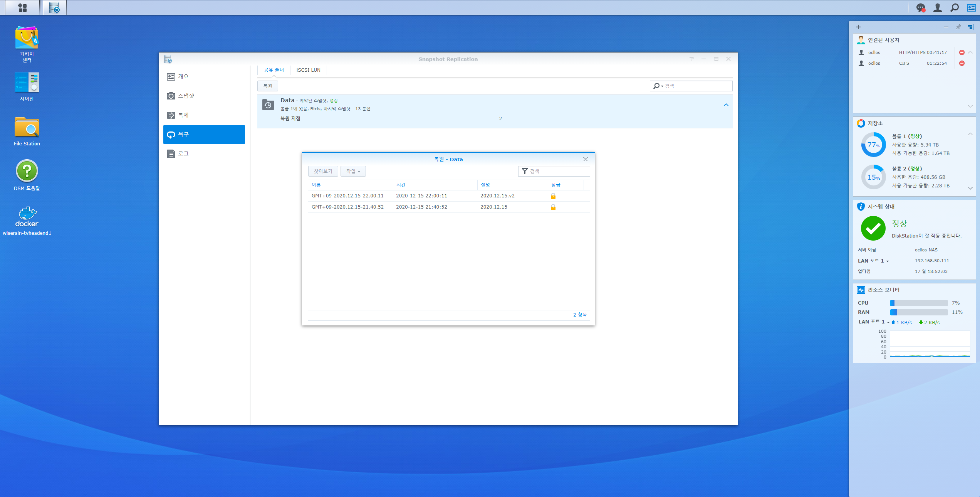Screen dimensions: 980x497
Task: Disconnect the CIFS user ocllos
Action: pos(962,63)
